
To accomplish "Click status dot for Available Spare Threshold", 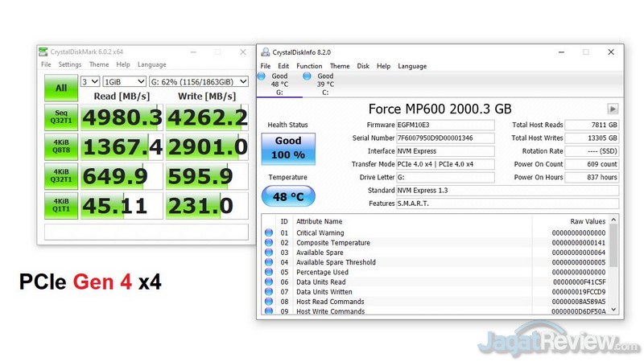I will click(x=269, y=262).
